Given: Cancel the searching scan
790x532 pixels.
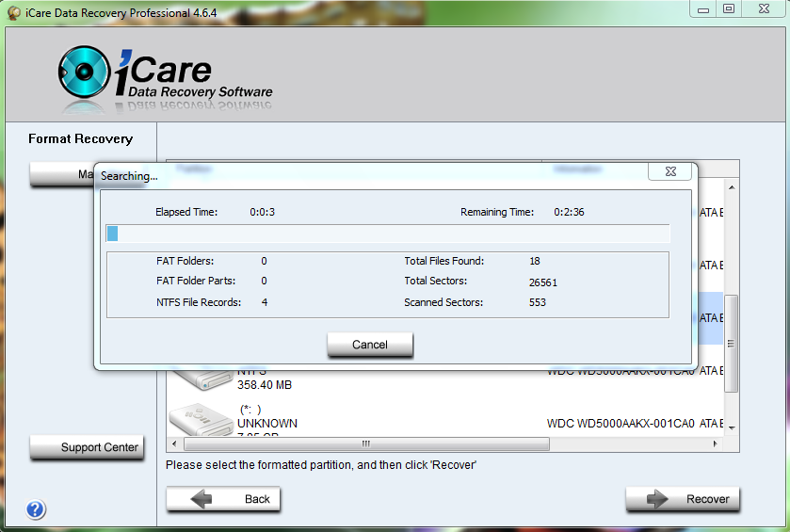Looking at the screenshot, I should click(370, 345).
